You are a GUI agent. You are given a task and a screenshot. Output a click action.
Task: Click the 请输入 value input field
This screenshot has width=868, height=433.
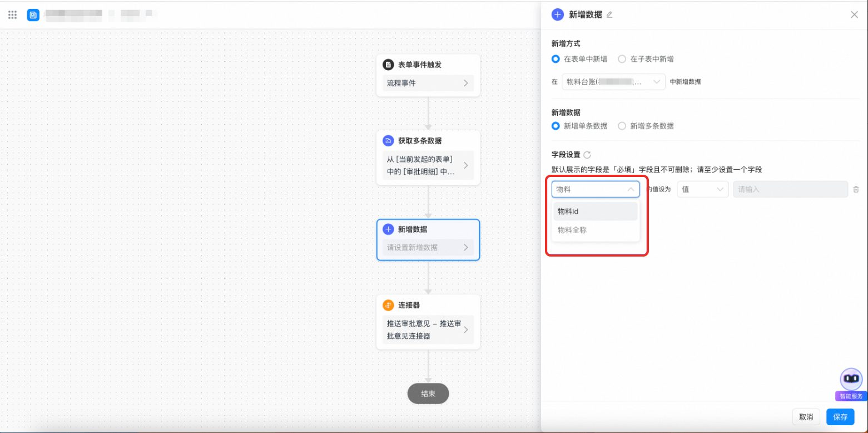pyautogui.click(x=790, y=189)
